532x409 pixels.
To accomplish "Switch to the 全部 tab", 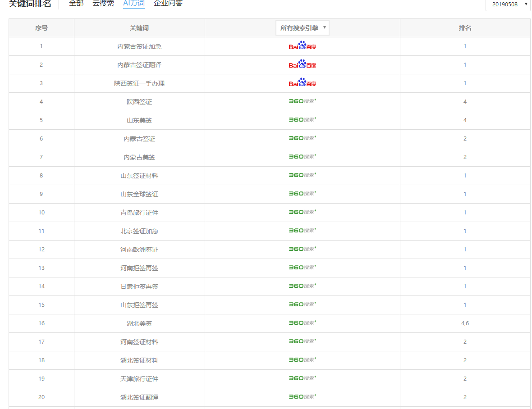I will [x=76, y=4].
